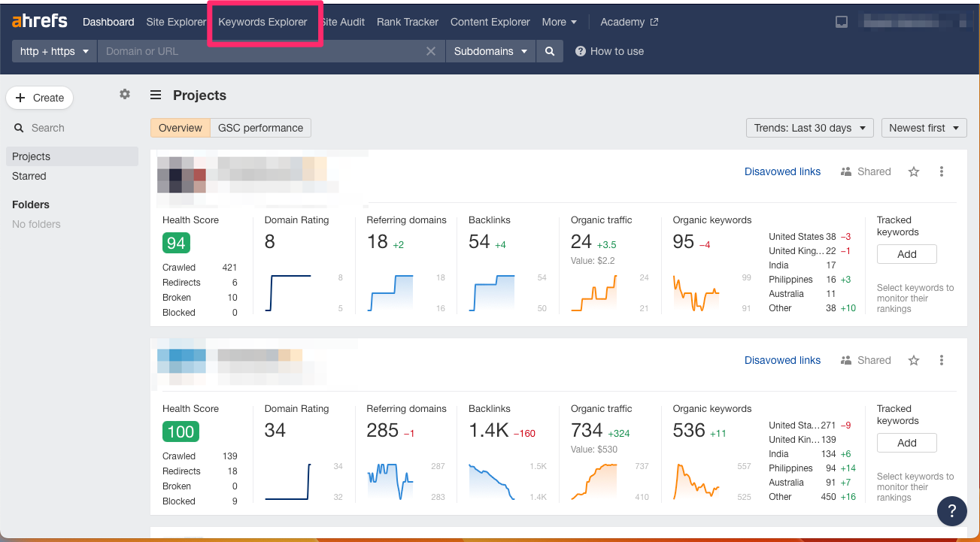Star the first project

[914, 171]
